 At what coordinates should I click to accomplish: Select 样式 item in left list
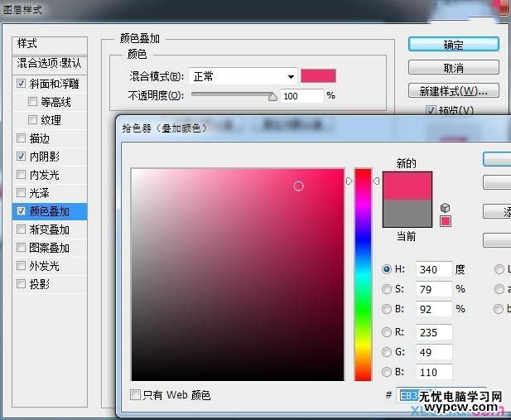pyautogui.click(x=50, y=44)
